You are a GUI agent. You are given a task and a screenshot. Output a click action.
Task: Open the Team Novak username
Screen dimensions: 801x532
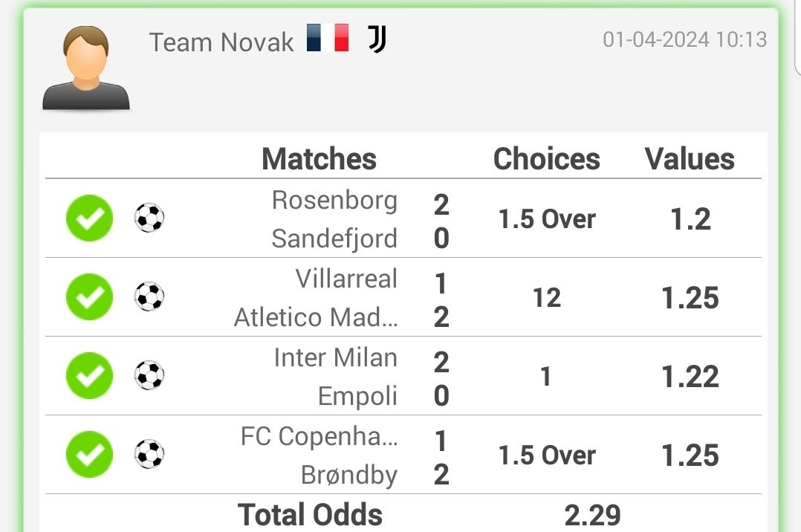point(221,42)
